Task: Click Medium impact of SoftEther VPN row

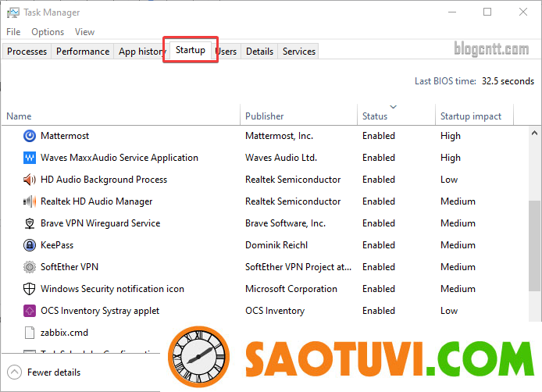Action: pyautogui.click(x=458, y=267)
